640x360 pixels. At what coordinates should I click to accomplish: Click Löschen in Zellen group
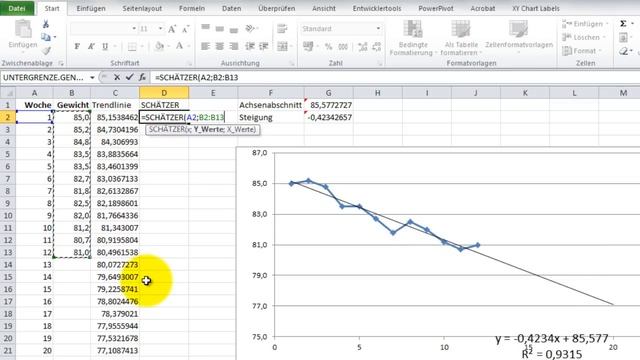pyautogui.click(x=584, y=38)
